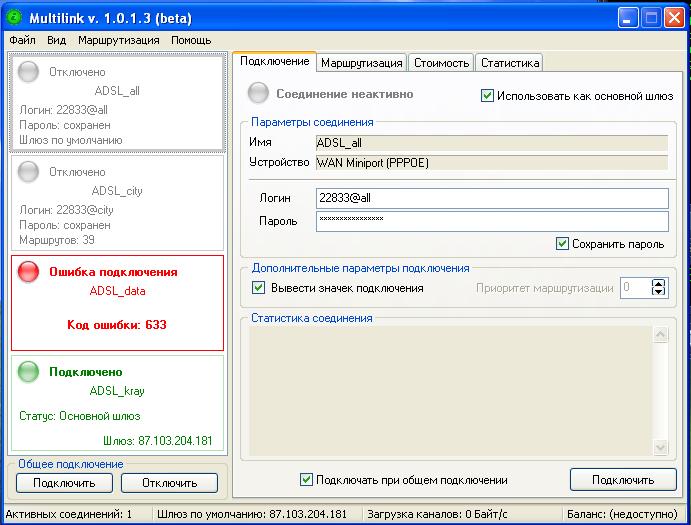Uncheck 'Сохранить пароль' checkbox
The image size is (691, 525).
[563, 243]
